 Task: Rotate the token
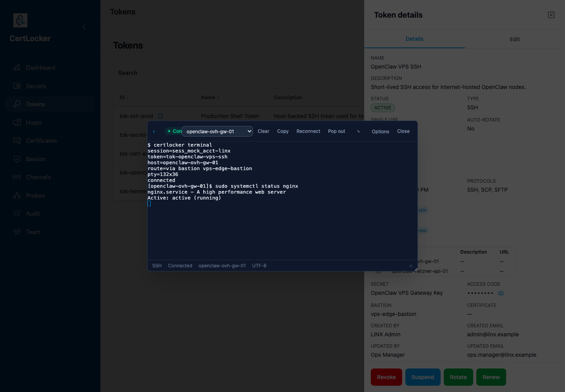(x=458, y=377)
